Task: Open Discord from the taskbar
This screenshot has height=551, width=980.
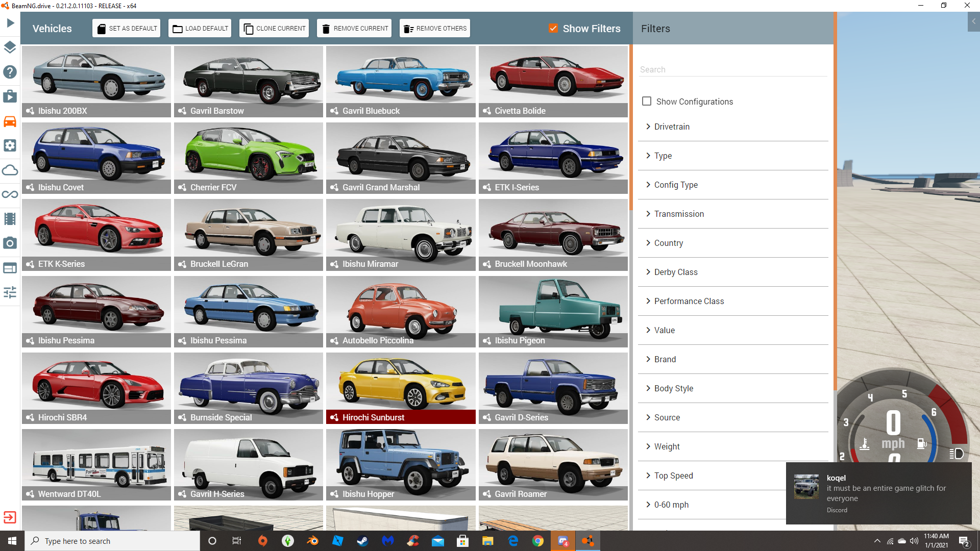Action: tap(563, 541)
